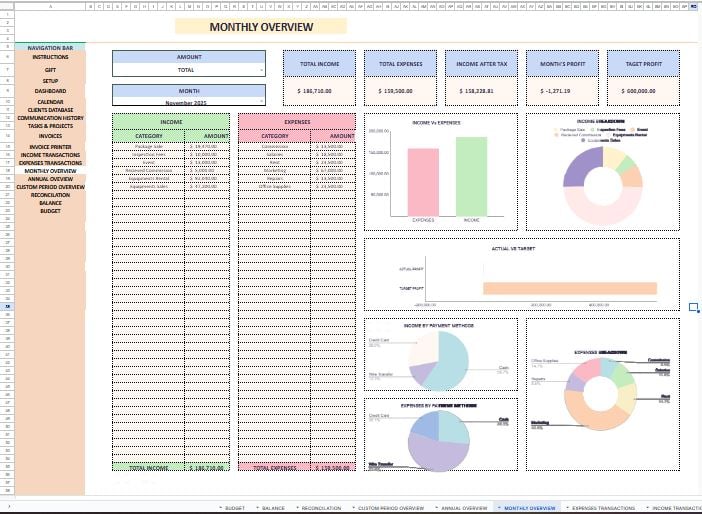Select the MONTHLY OVERVIEW title cell
702x514 pixels.
[x=261, y=27]
